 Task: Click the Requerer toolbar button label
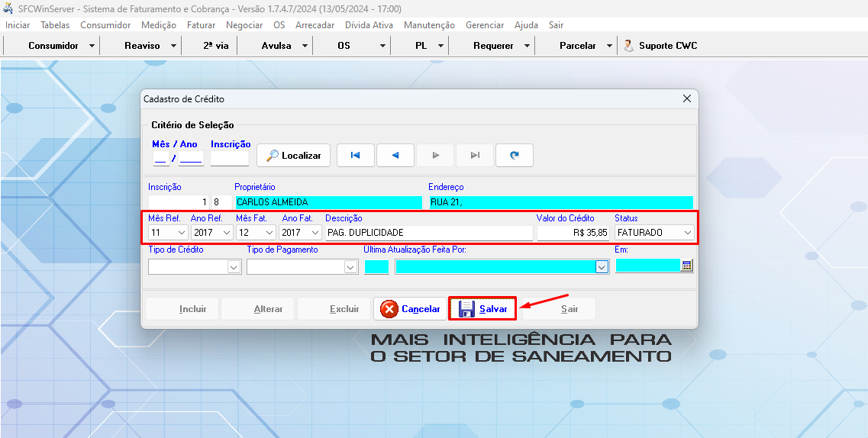click(x=493, y=46)
